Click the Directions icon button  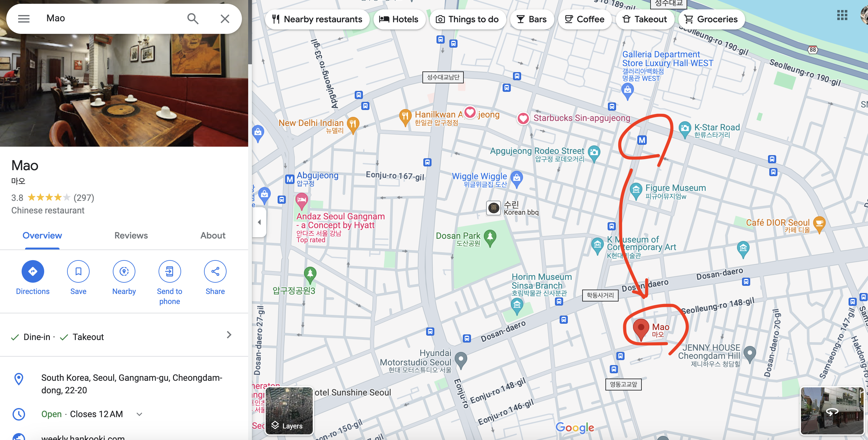coord(33,271)
